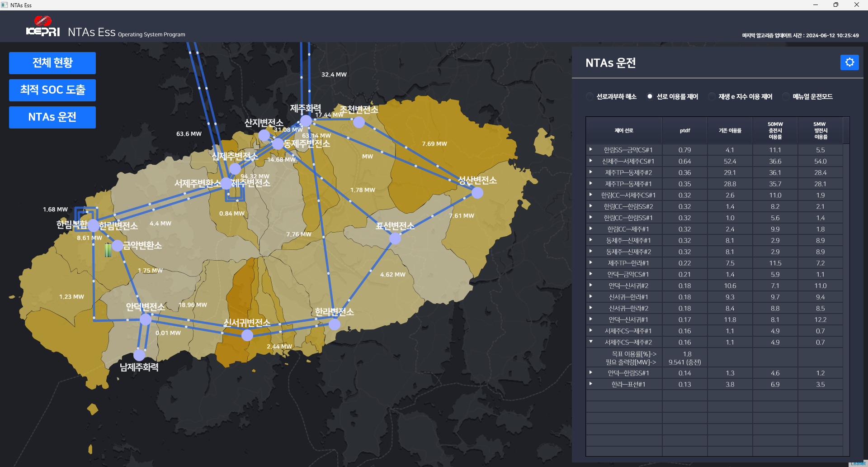Click the 12.2 cell in 안덕—신서귀#1 row

821,319
